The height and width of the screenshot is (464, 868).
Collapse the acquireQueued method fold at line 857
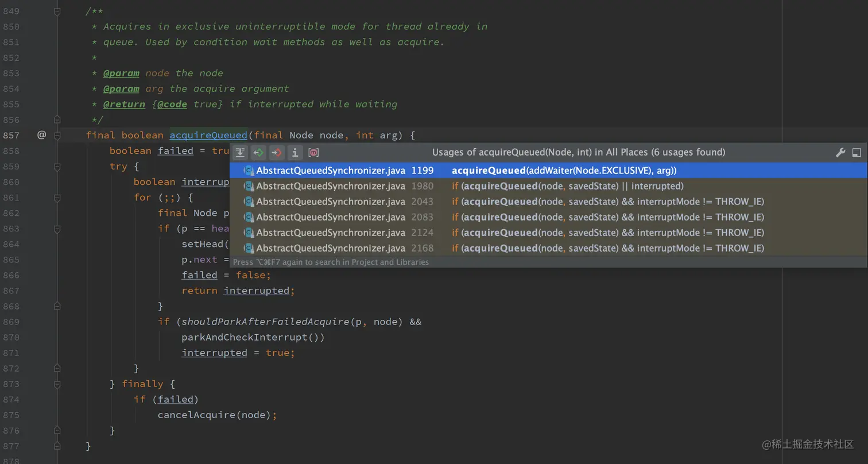coord(57,135)
